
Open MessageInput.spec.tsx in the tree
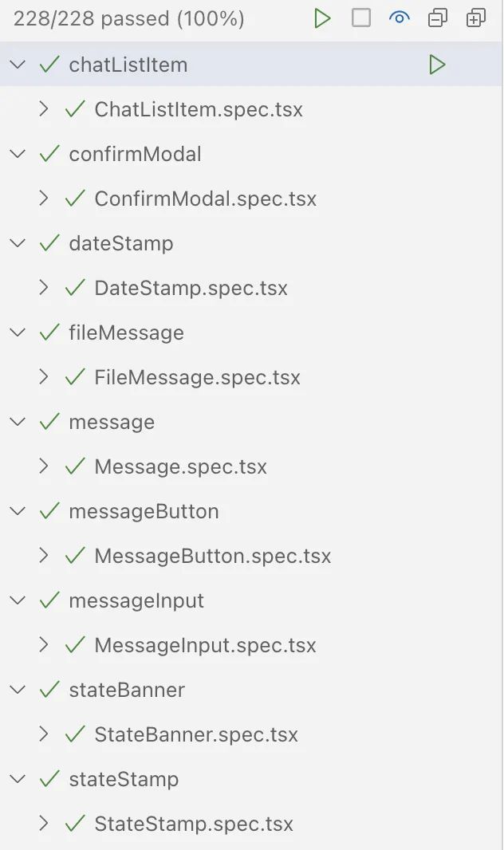205,645
